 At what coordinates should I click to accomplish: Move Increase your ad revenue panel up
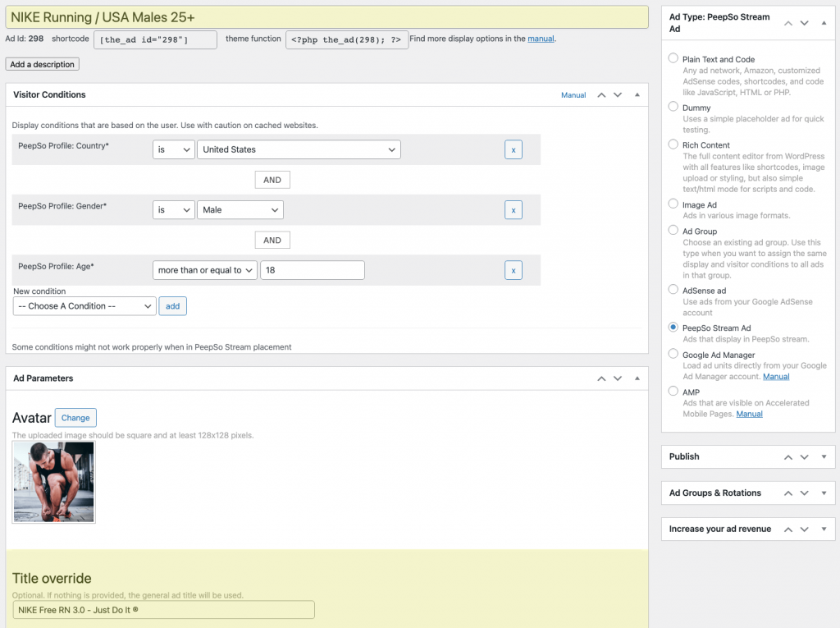click(x=788, y=529)
